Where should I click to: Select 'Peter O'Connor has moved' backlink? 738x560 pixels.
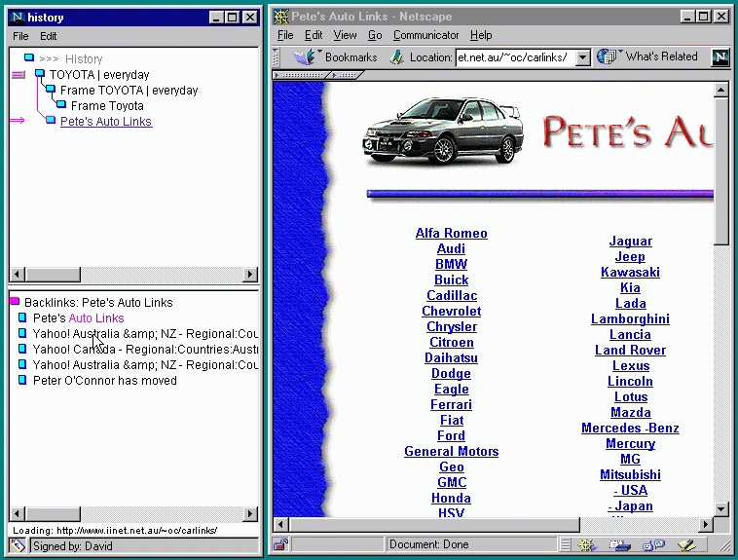click(x=105, y=380)
